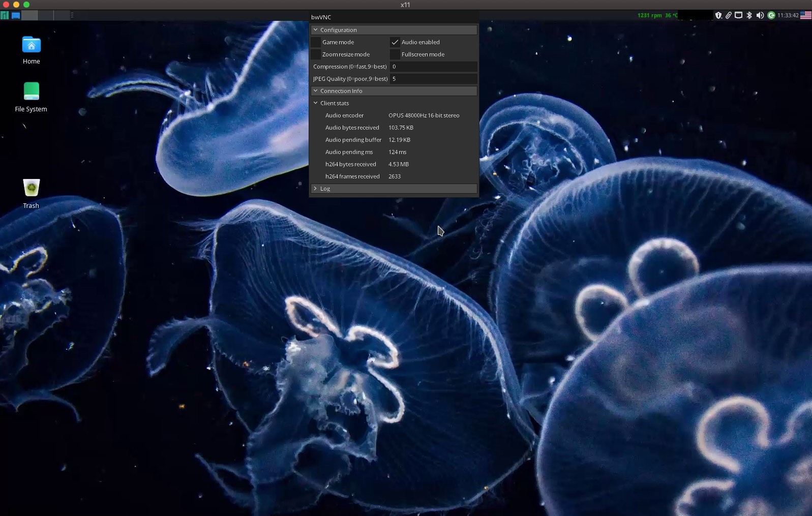Open the Trash desktop icon
The width and height of the screenshot is (812, 516).
(x=31, y=194)
